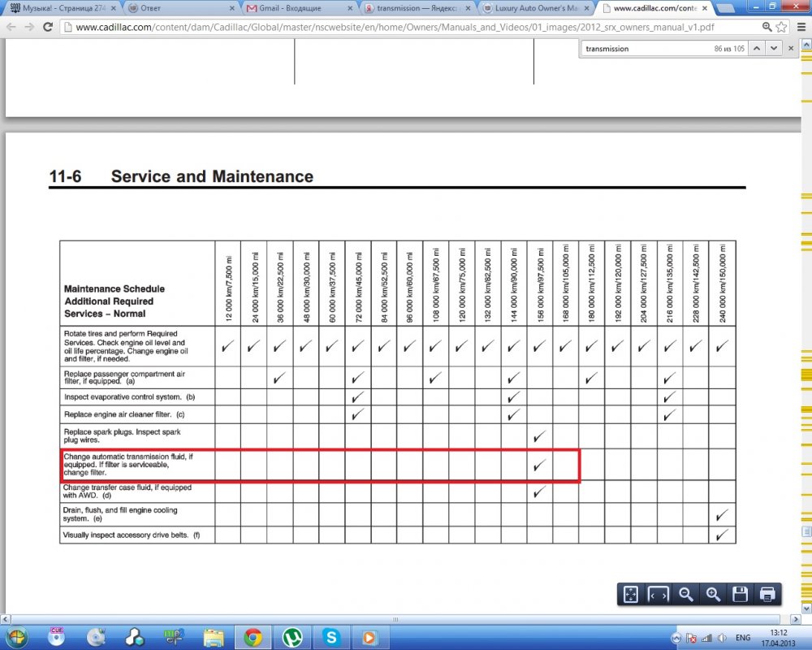This screenshot has width=812, height=650.
Task: Click the PDF fit to page button
Action: coord(631,594)
